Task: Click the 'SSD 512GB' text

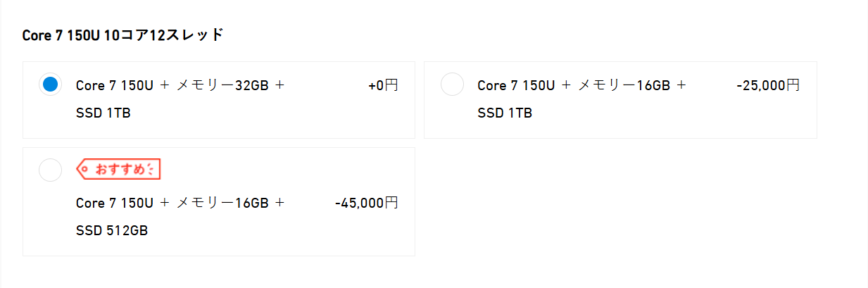Action: pos(111,230)
